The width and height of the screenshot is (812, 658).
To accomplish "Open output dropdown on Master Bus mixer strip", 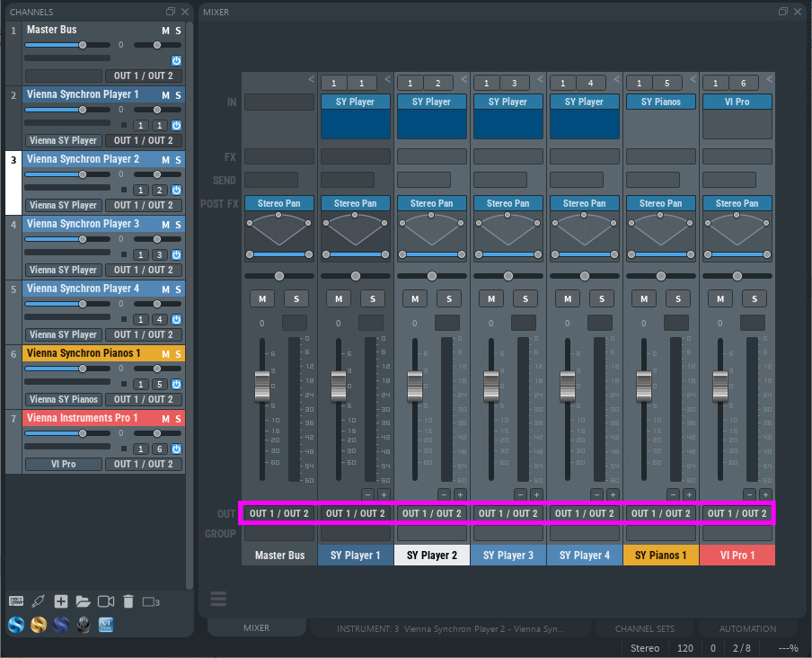I will tap(279, 513).
